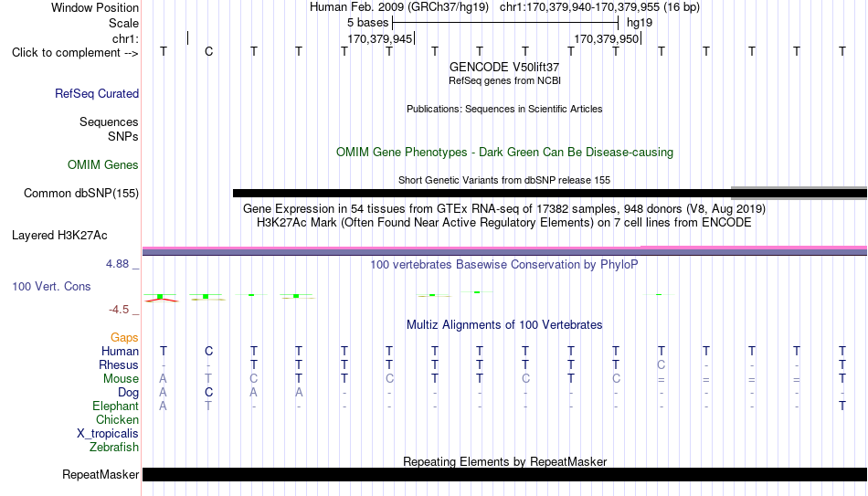Select the 'X_tropicalis' species row label
The image size is (868, 496).
[108, 434]
